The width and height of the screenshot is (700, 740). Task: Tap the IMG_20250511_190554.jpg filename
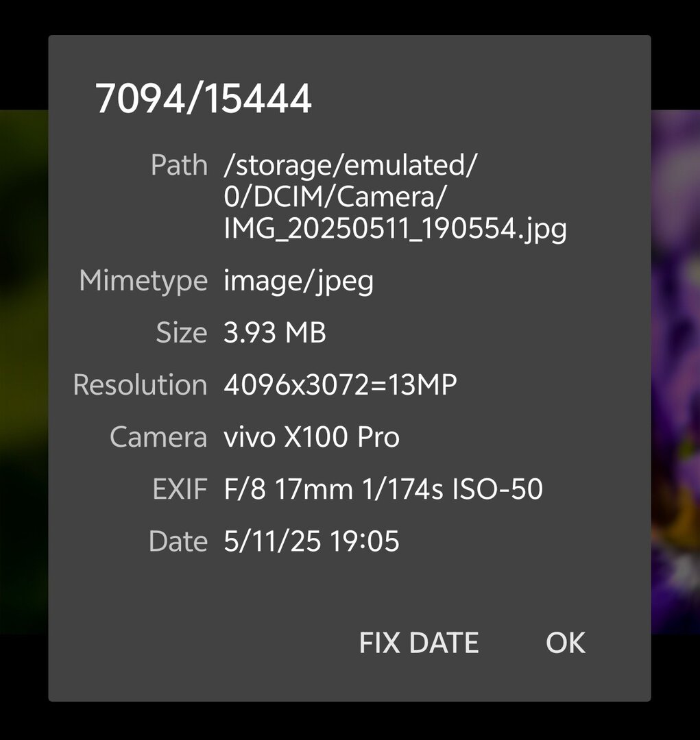coord(395,230)
